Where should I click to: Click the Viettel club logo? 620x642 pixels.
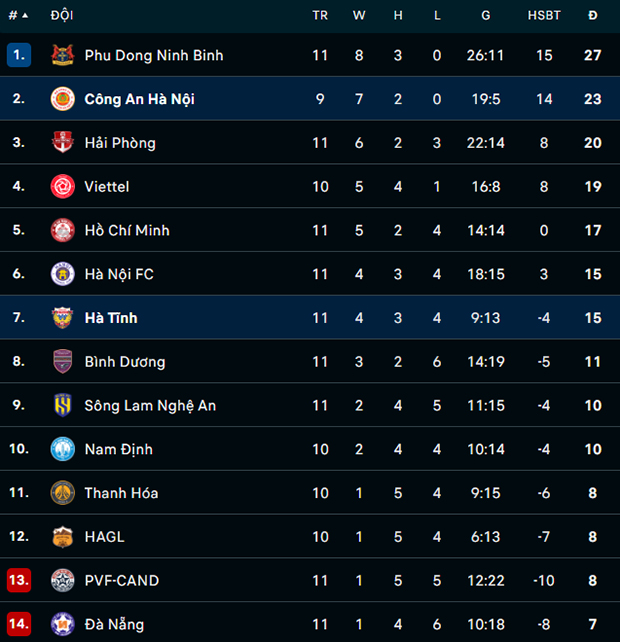coord(63,186)
